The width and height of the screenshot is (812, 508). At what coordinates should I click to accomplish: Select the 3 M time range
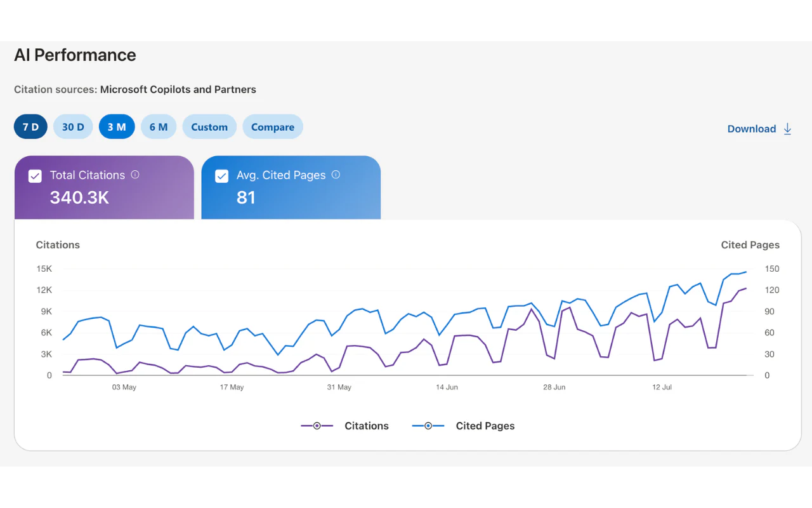coord(117,127)
